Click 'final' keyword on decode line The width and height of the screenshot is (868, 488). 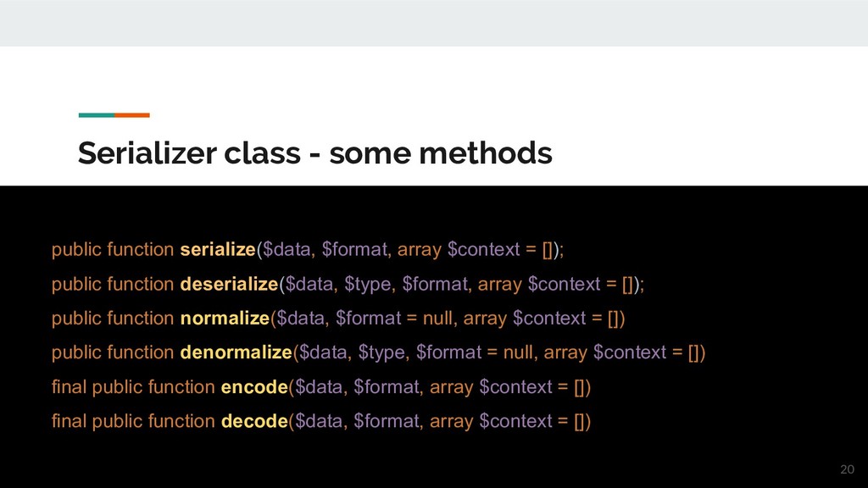[x=69, y=421]
